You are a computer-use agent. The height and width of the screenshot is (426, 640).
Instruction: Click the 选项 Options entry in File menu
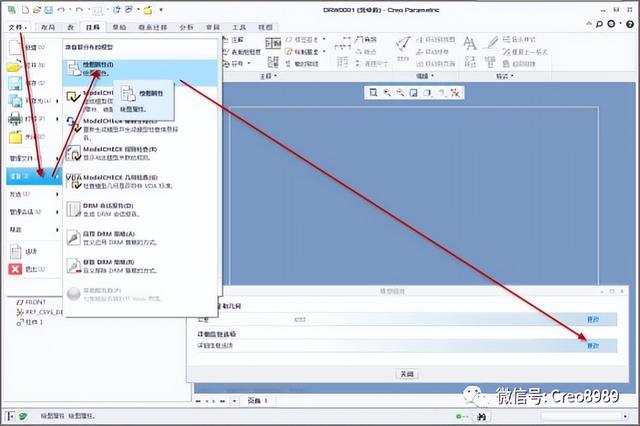[x=33, y=252]
